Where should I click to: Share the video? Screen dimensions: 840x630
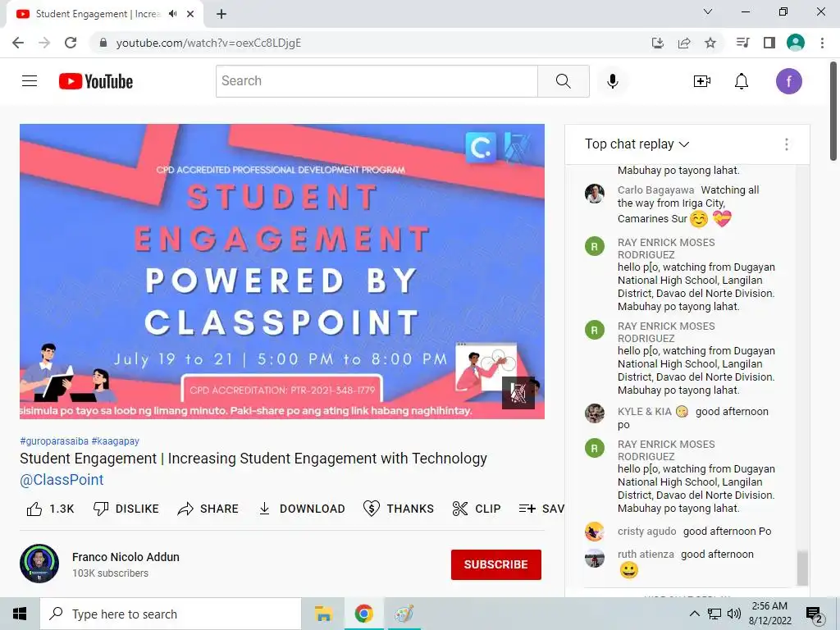click(208, 509)
